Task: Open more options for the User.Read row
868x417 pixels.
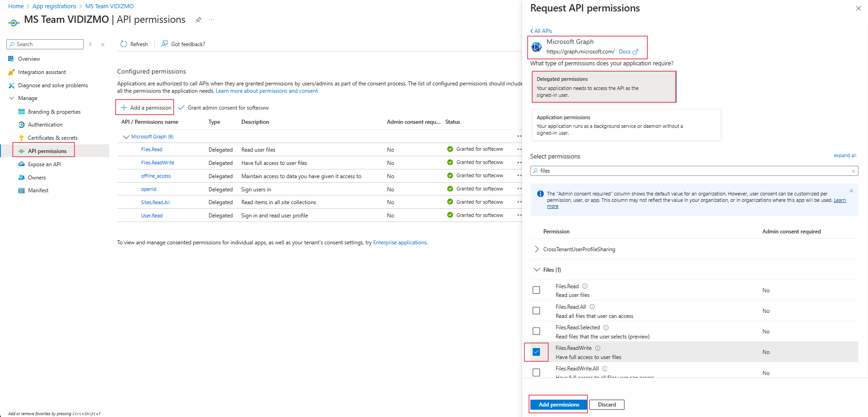Action: (519, 215)
